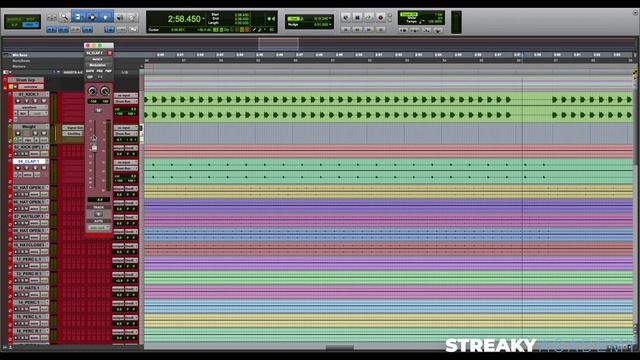Open 01_KICK 1 input selector
Image resolution: width=640 pixels, height=360 pixels.
tap(126, 96)
